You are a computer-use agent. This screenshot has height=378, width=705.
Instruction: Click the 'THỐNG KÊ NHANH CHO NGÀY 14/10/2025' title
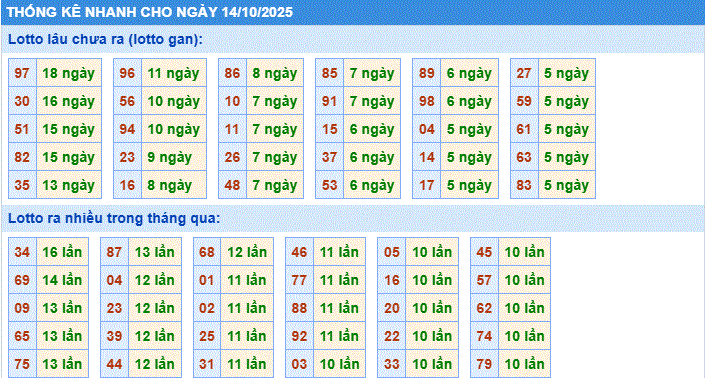pyautogui.click(x=150, y=12)
